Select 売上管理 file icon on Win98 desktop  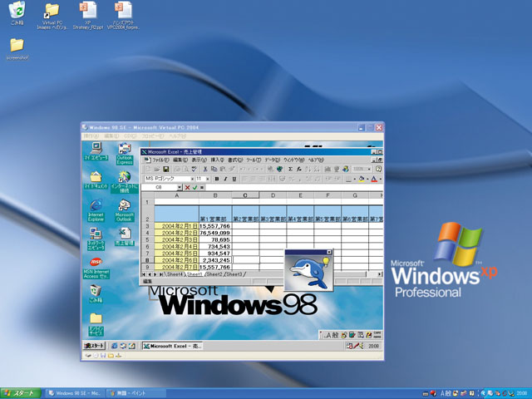tap(125, 237)
